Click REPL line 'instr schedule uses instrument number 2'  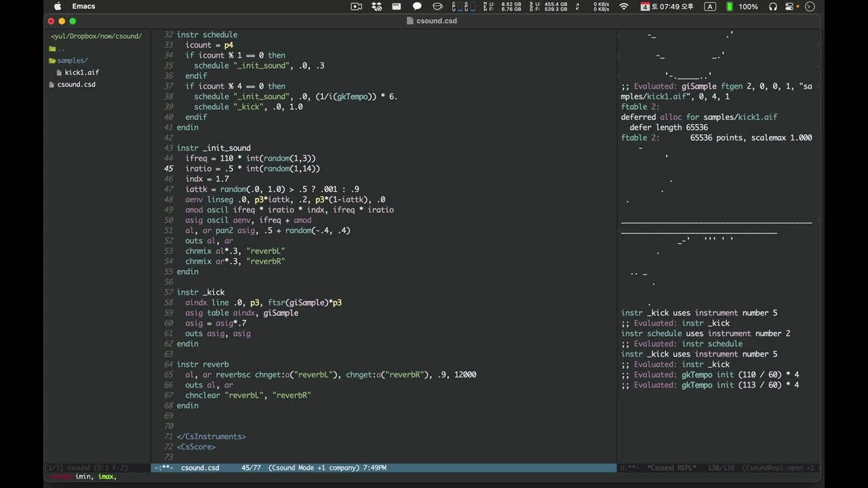tap(706, 333)
